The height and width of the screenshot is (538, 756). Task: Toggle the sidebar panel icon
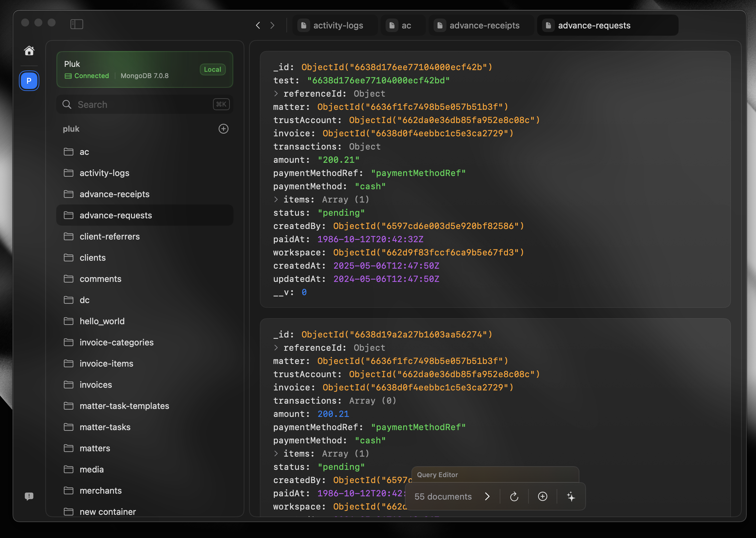76,24
